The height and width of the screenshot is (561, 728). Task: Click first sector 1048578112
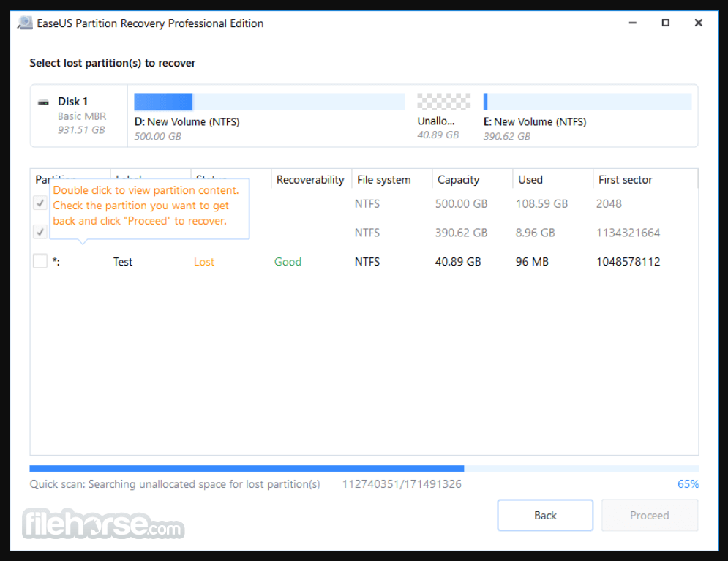(x=628, y=262)
